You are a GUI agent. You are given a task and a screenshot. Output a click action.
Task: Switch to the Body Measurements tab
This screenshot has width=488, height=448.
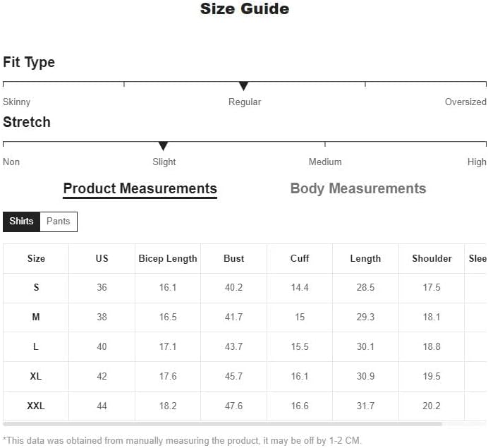click(358, 188)
